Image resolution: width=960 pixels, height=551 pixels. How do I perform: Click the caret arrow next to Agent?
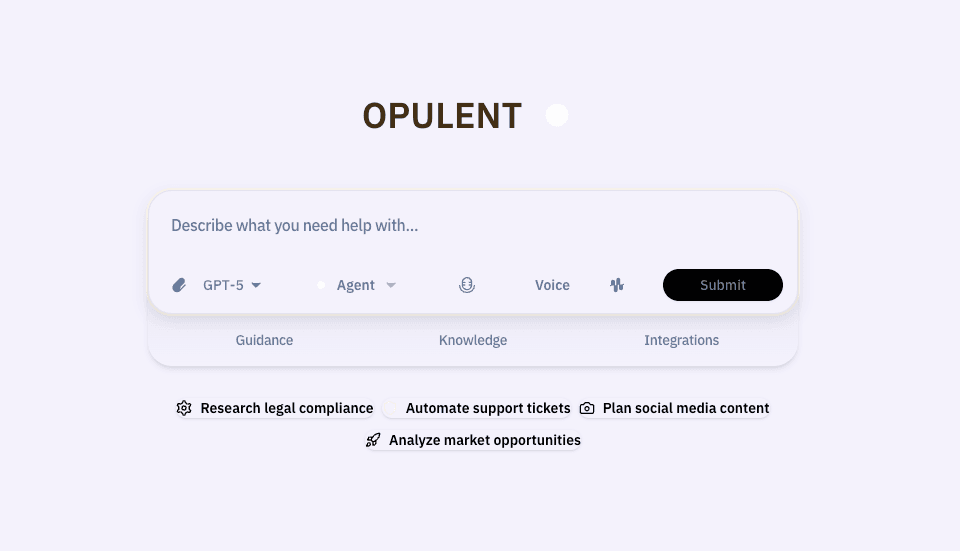[x=391, y=285]
